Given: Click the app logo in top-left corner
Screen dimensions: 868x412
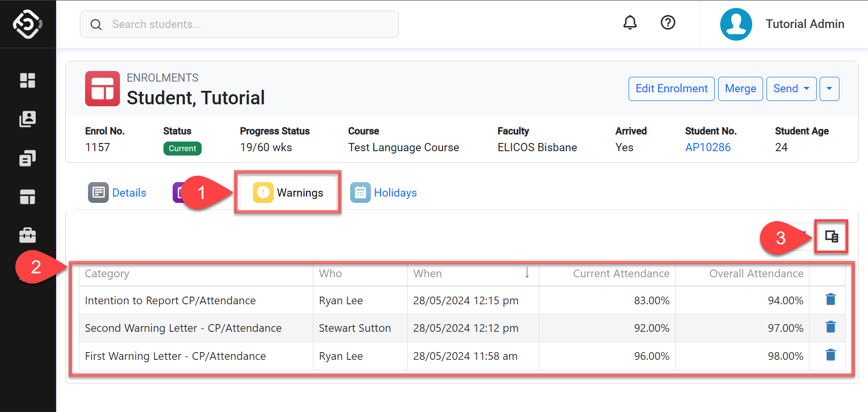Looking at the screenshot, I should pos(27,24).
